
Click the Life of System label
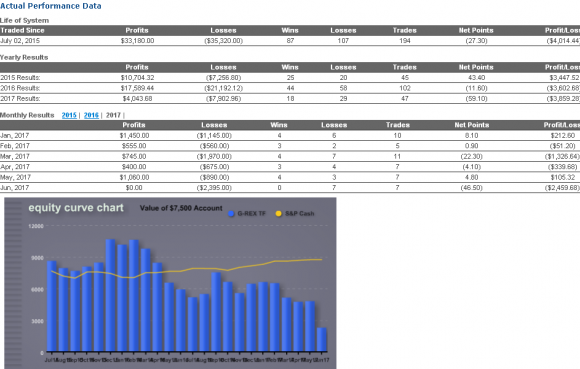[x=24, y=20]
